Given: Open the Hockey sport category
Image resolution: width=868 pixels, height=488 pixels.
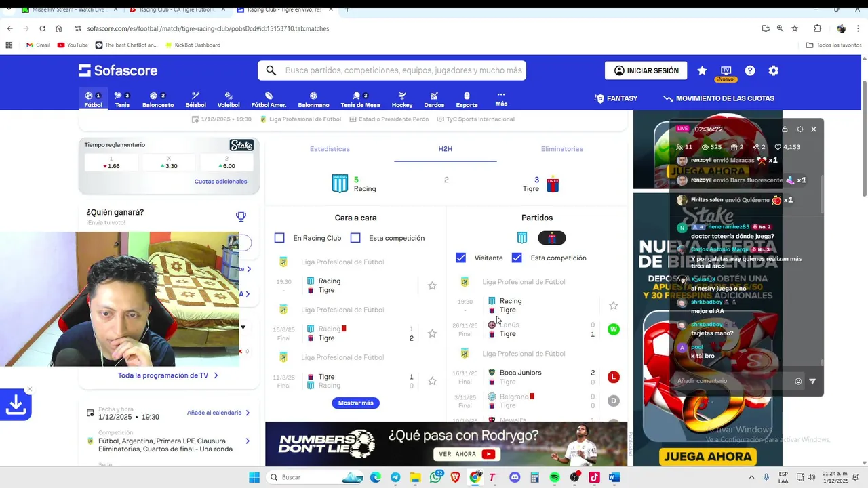Looking at the screenshot, I should click(x=402, y=100).
